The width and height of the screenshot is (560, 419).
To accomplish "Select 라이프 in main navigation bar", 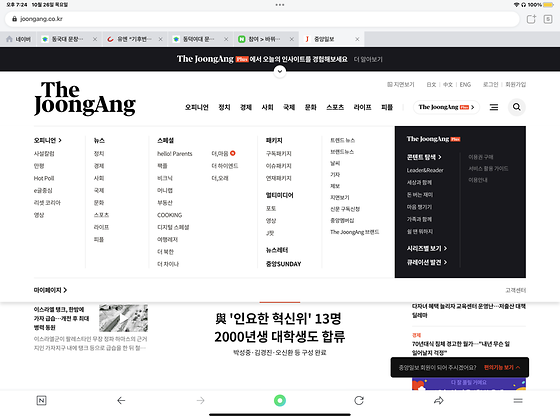I will click(x=362, y=107).
